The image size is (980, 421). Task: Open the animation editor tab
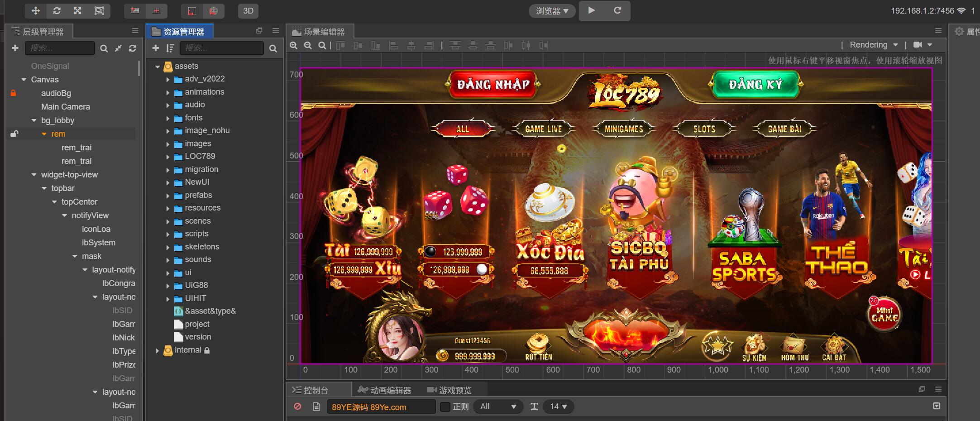point(384,390)
